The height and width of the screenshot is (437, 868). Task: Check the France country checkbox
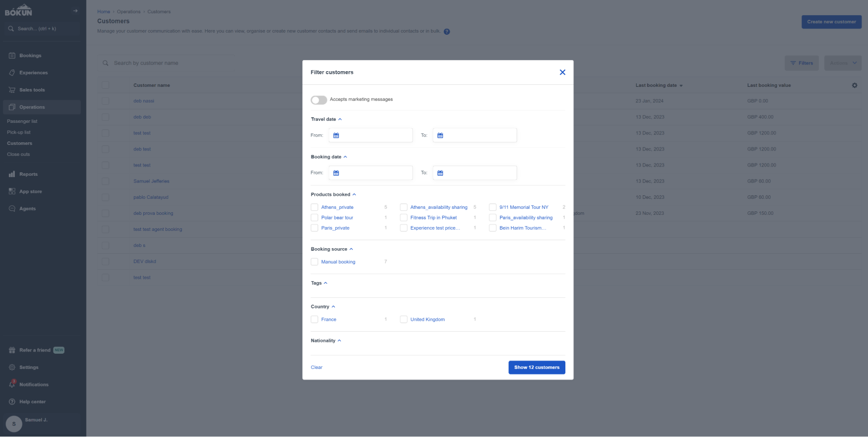[314, 319]
